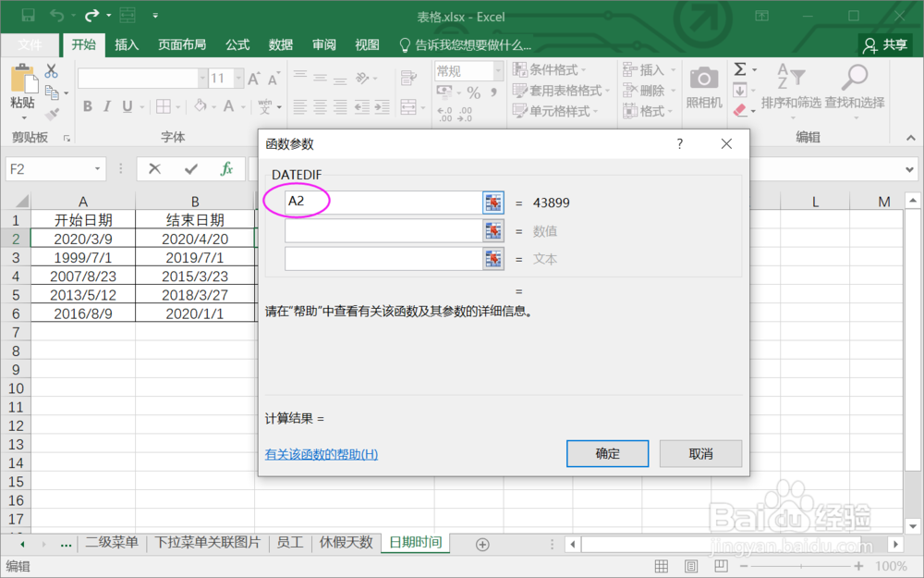Screen dimensions: 924x578
Task: Click the 照相机 camera icon
Action: pyautogui.click(x=703, y=78)
